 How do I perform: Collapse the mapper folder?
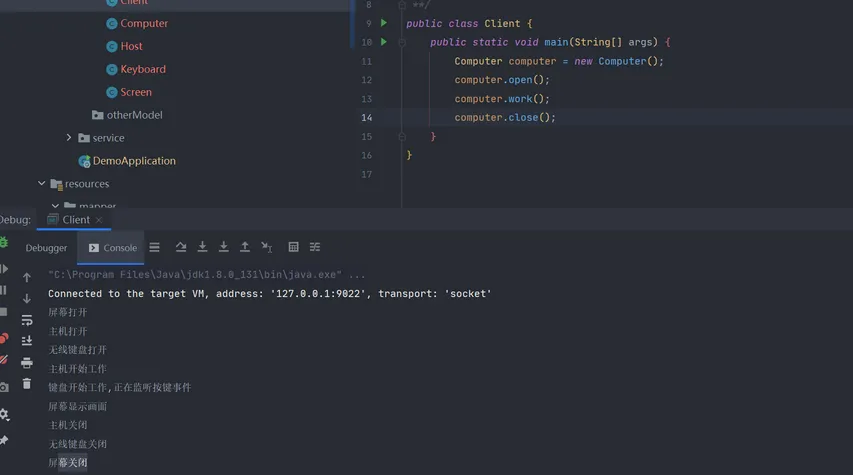click(x=55, y=206)
